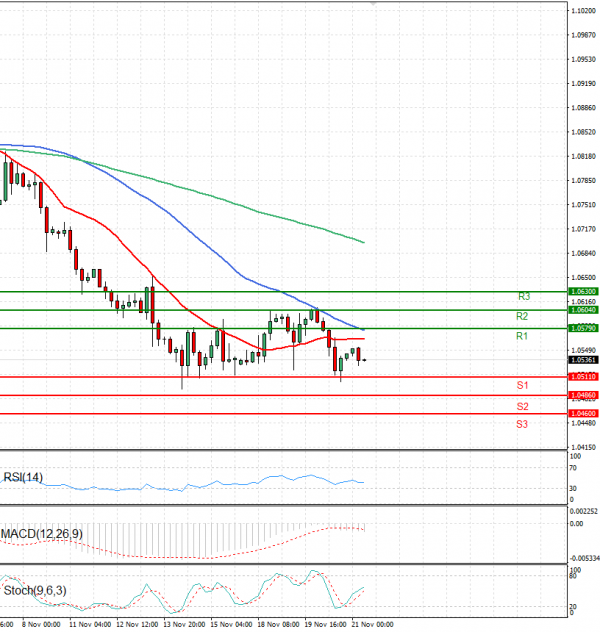This screenshot has height=632, width=600.
Task: Click the 1.04150 price axis value
Action: [x=583, y=447]
